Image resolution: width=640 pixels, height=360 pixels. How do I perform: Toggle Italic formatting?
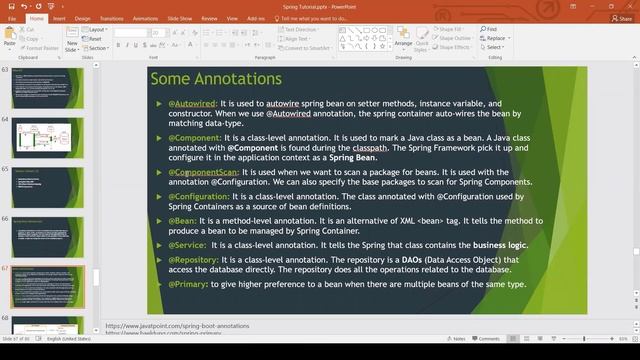pos(127,45)
